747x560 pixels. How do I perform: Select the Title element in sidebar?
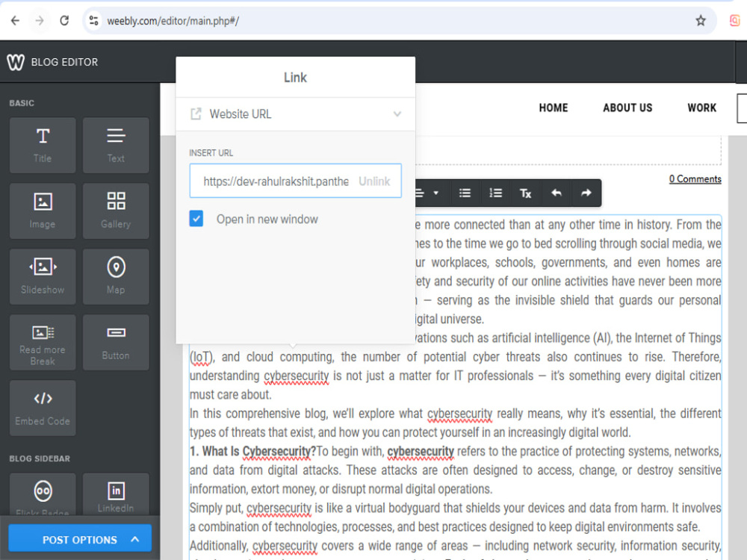coord(43,146)
